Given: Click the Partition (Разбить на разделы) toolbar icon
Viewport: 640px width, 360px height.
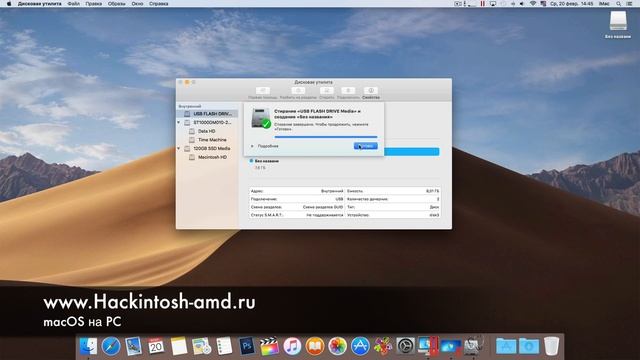Looking at the screenshot, I should [x=298, y=91].
